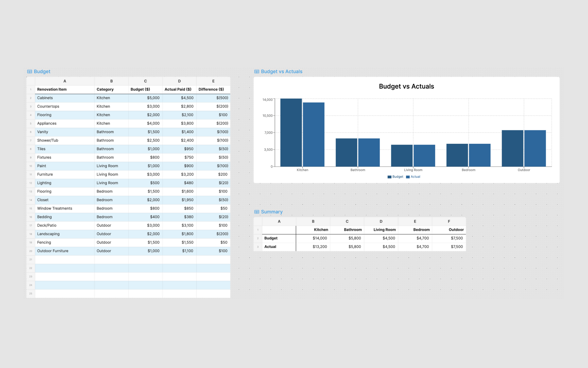The width and height of the screenshot is (588, 368).
Task: Open the Budget table title
Action: pos(42,72)
